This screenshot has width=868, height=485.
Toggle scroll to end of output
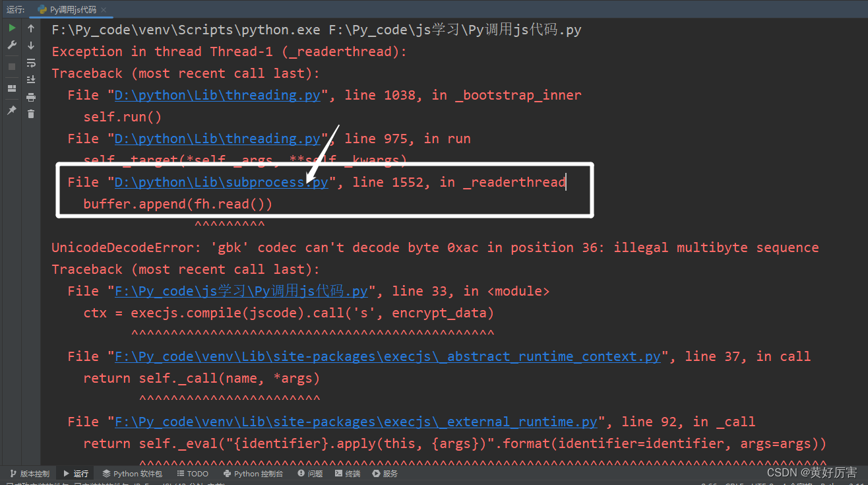click(31, 80)
